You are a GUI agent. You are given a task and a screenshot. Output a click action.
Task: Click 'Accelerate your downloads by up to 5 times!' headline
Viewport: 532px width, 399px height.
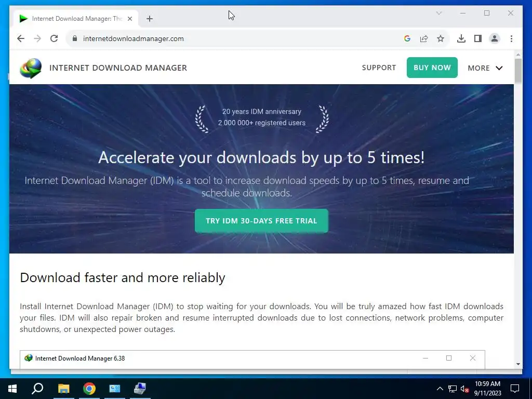click(x=261, y=158)
